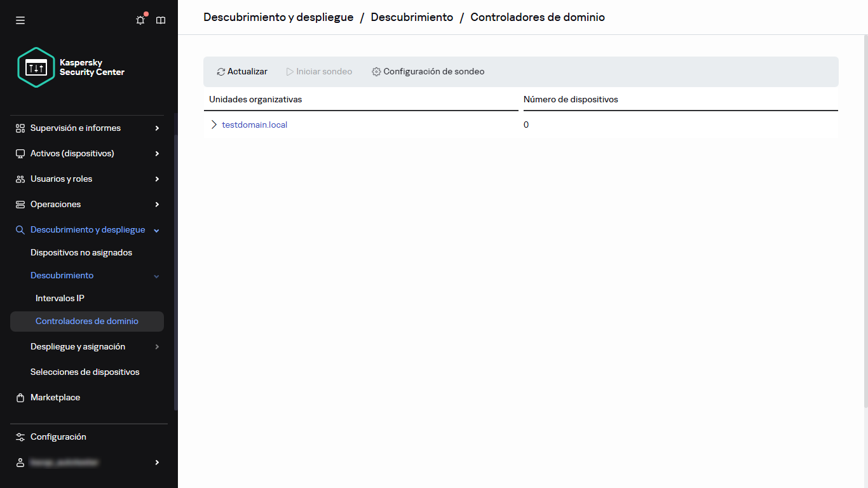Click the Supervisión e informes dashboard icon
Viewport: 868px width, 488px height.
20,128
